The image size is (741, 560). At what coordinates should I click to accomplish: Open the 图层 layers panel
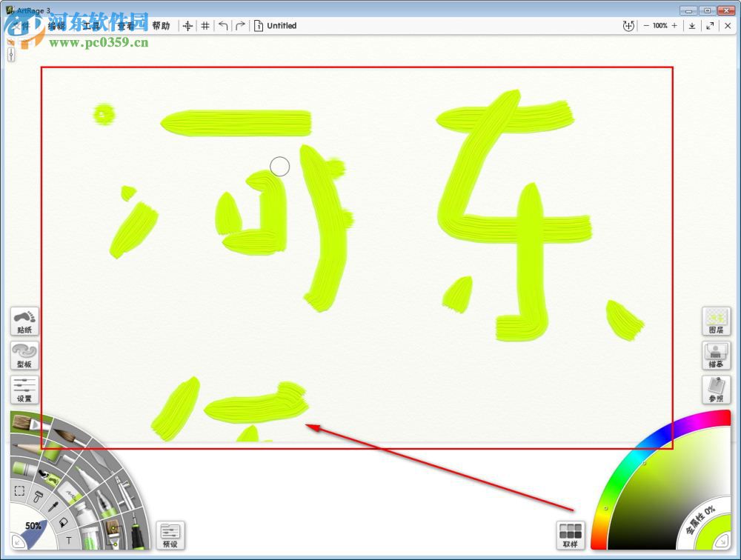point(716,321)
